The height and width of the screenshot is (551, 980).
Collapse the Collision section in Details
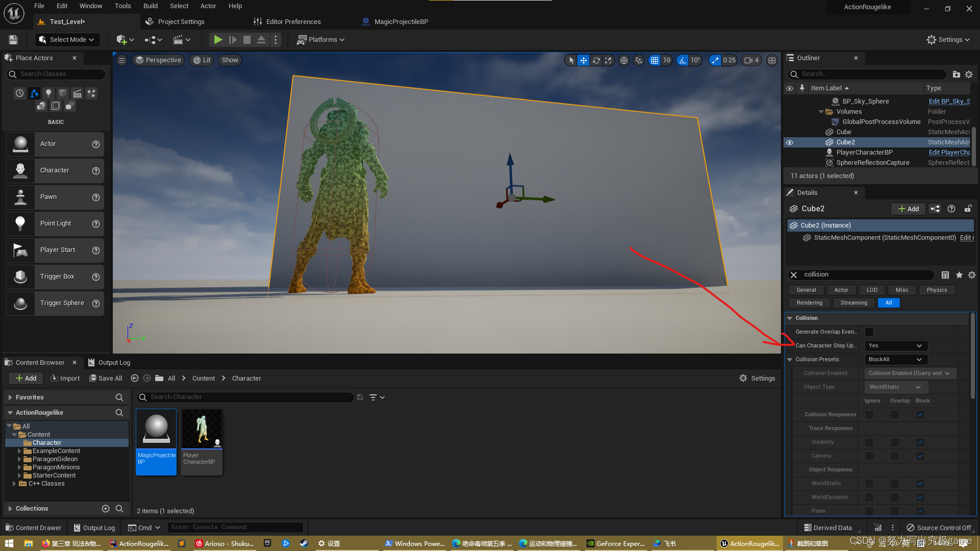[790, 318]
